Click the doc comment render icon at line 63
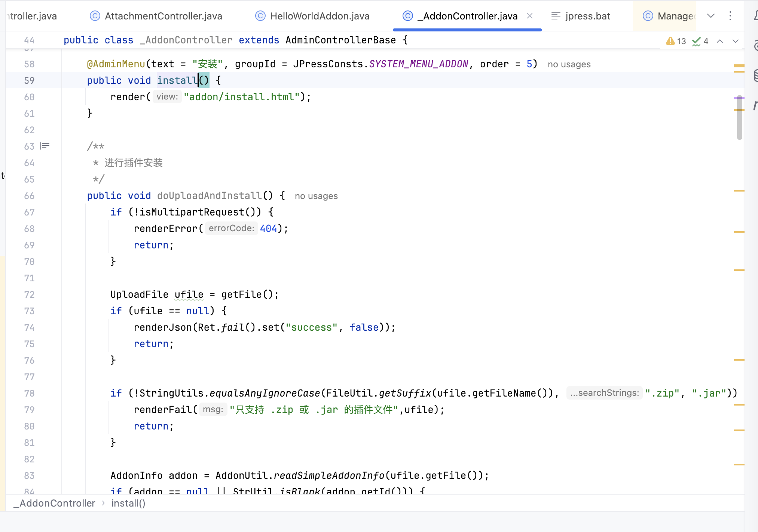 coord(45,146)
